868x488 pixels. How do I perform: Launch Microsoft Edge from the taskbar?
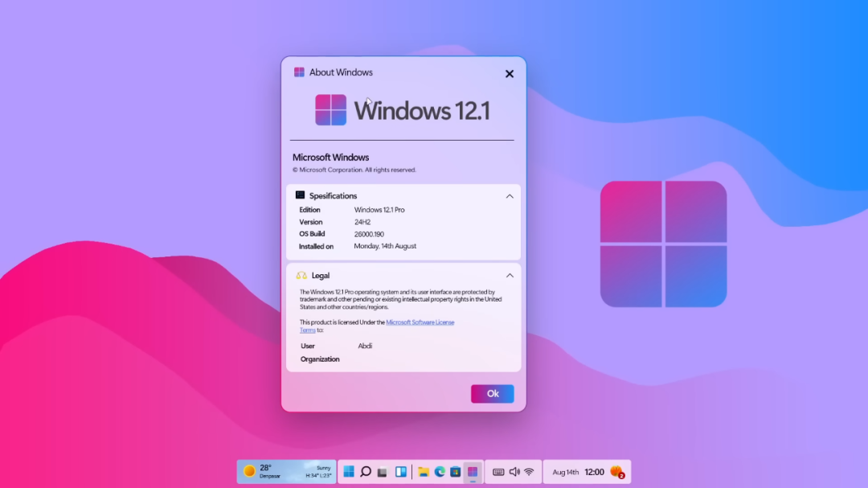coord(439,472)
